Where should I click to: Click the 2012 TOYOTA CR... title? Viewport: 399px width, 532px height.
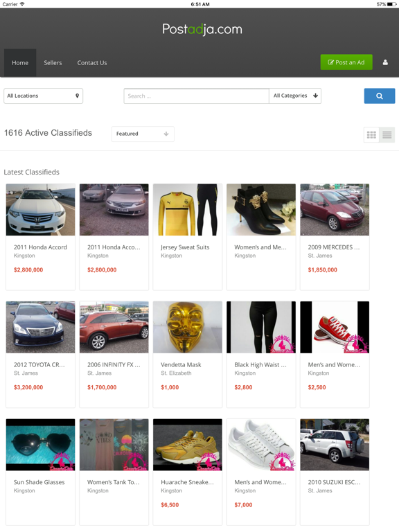39,365
